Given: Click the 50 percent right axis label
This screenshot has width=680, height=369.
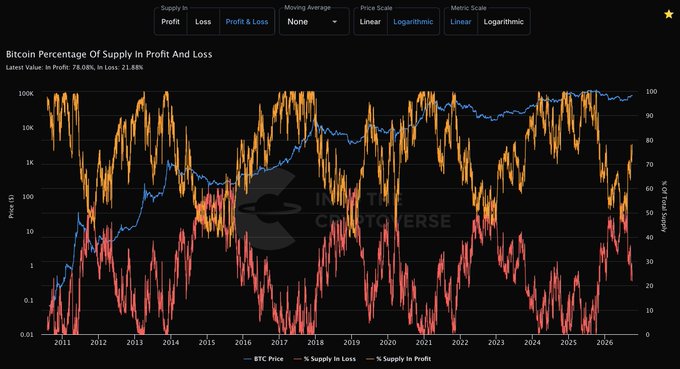Looking at the screenshot, I should click(x=650, y=213).
